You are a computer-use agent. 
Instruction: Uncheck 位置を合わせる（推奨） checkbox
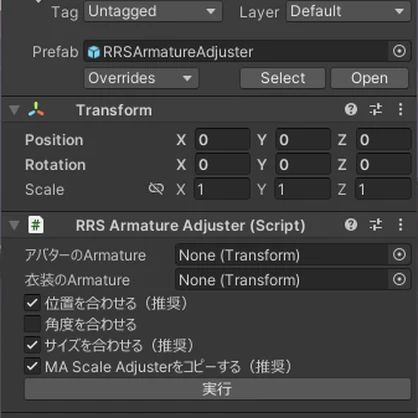(32, 303)
